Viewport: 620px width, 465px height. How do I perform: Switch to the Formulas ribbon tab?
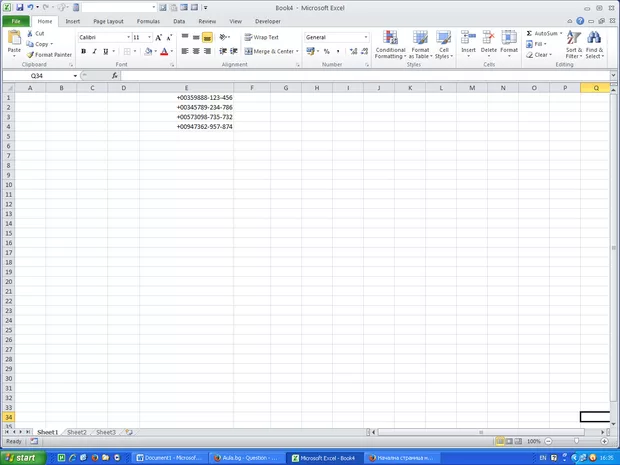pos(148,20)
